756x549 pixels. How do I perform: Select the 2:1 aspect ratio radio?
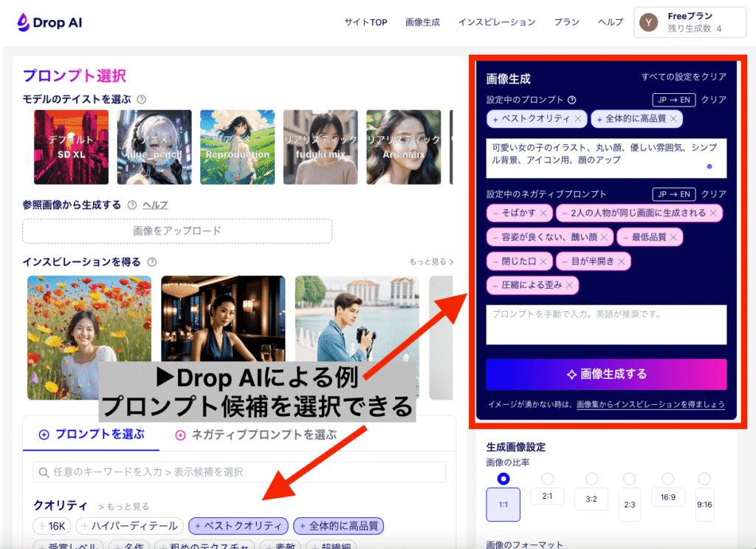pyautogui.click(x=547, y=479)
